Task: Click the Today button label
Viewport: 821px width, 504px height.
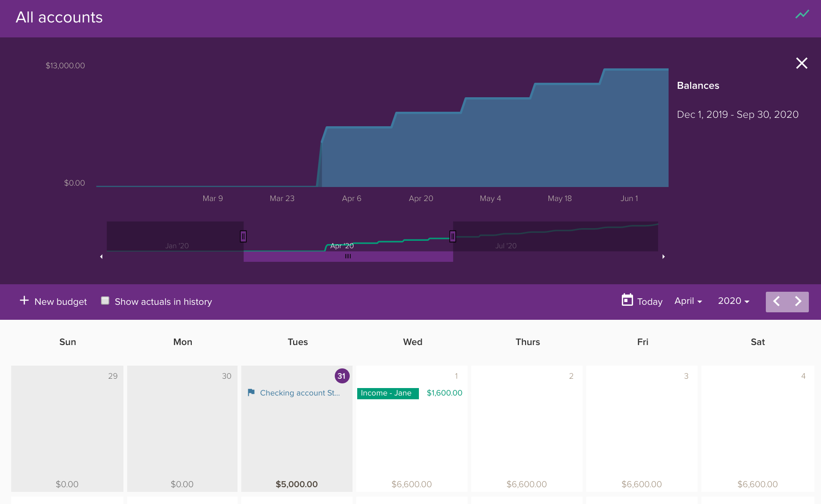Action: (x=649, y=302)
